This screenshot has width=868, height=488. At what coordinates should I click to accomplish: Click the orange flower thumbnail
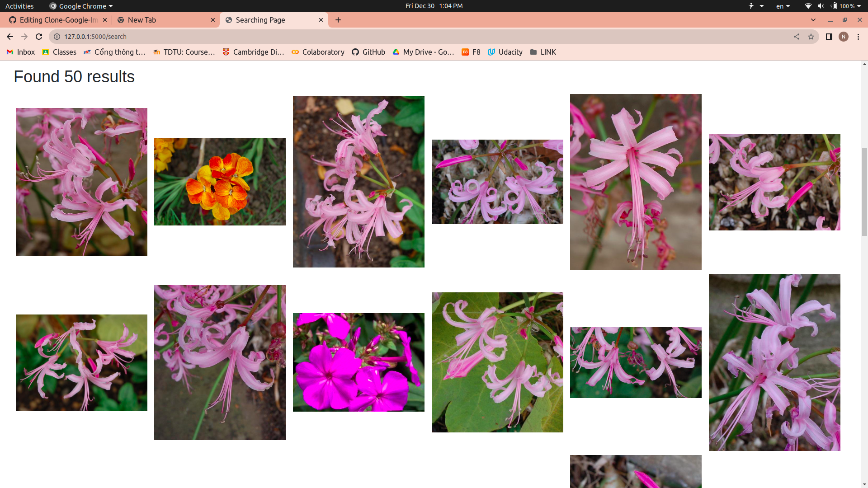click(x=220, y=182)
